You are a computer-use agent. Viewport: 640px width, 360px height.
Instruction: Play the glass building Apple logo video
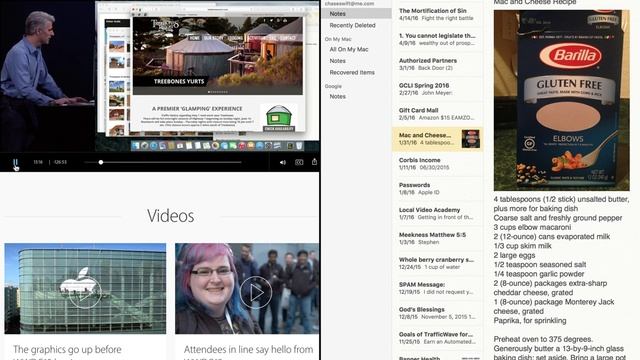85,291
